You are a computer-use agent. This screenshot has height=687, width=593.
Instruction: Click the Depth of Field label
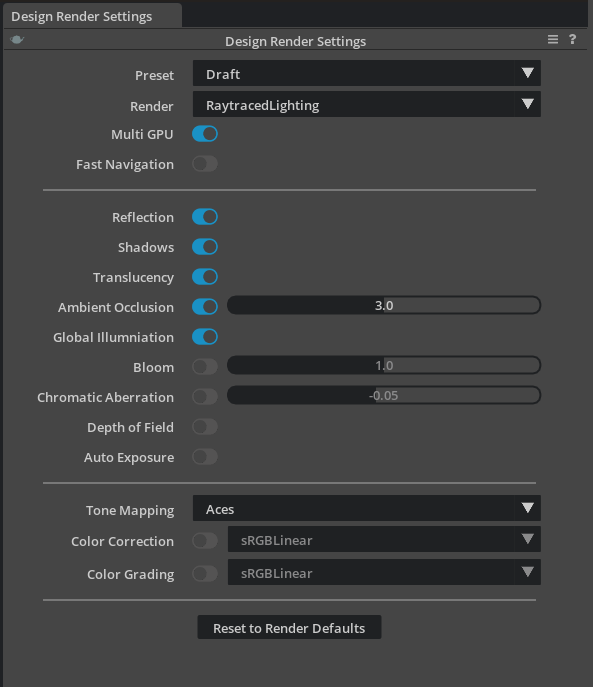[130, 428]
